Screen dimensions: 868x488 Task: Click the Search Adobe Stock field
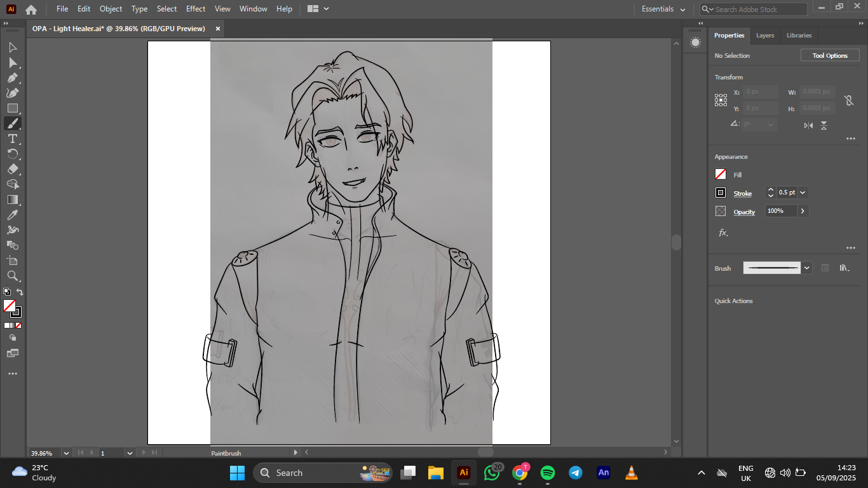coord(758,10)
